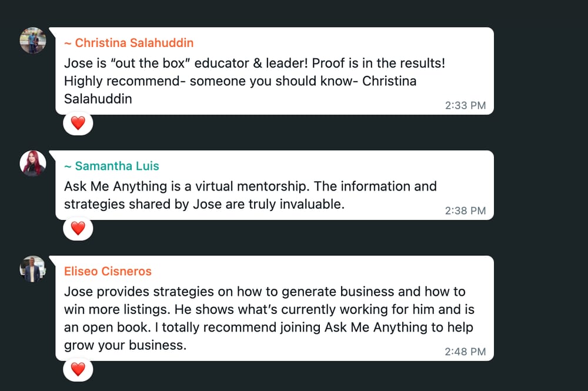This screenshot has width=588, height=391.
Task: Click the line win more listings
Action: [269, 310]
